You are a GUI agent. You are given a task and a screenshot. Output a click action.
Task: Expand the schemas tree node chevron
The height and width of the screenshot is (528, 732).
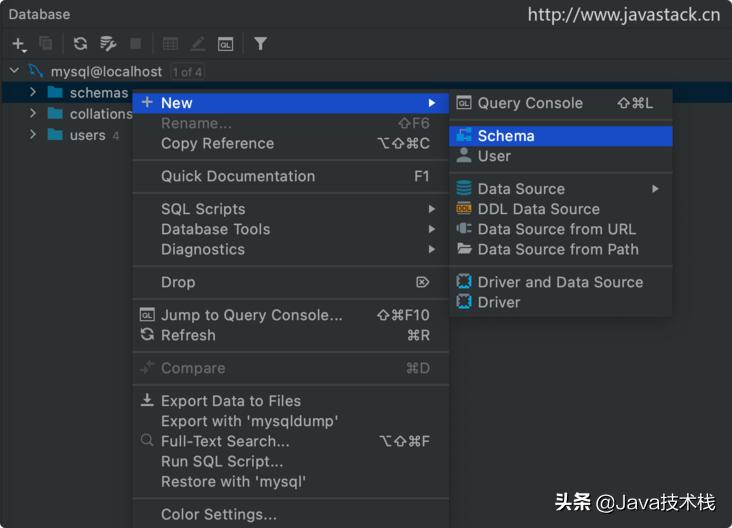click(x=33, y=92)
